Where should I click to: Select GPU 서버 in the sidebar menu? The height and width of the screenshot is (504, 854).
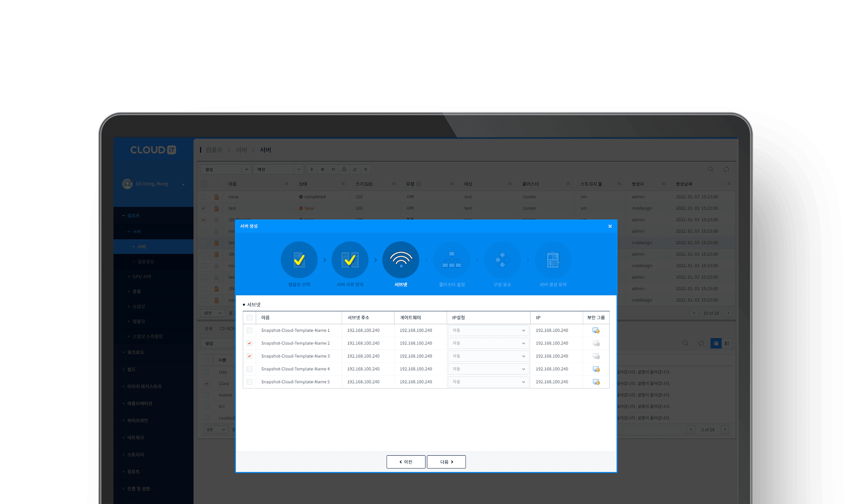[x=142, y=277]
